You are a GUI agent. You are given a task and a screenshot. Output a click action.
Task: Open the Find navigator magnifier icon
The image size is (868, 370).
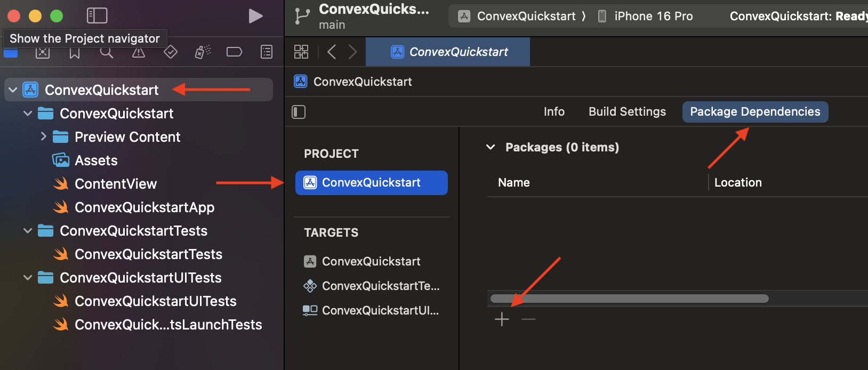107,52
